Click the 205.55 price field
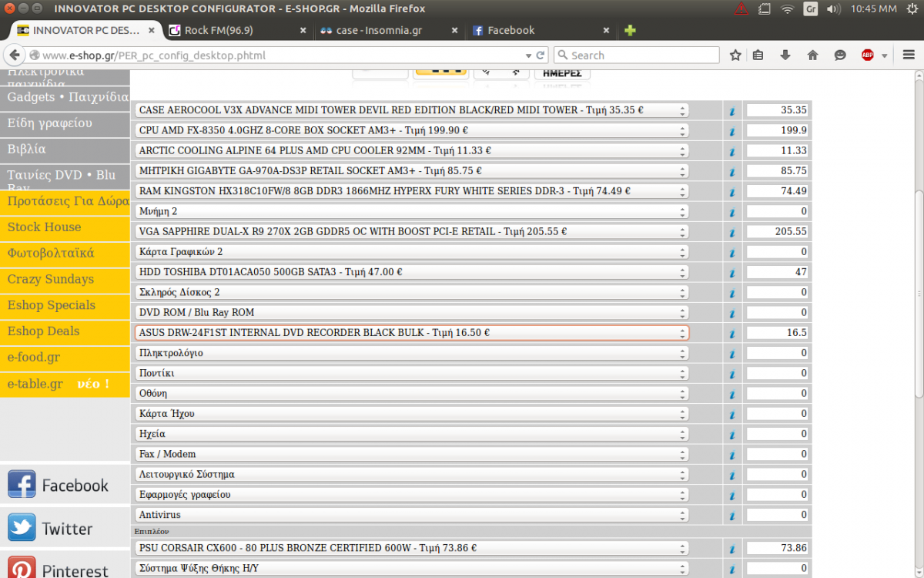 (778, 232)
